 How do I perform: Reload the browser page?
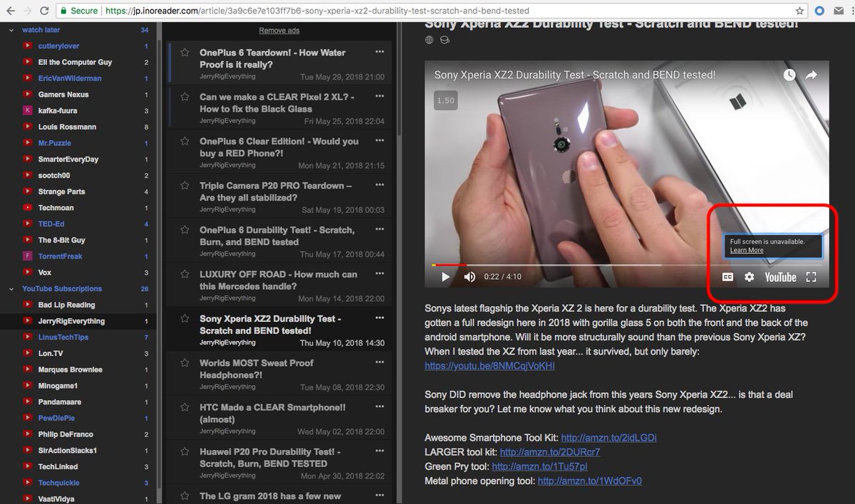click(x=44, y=11)
